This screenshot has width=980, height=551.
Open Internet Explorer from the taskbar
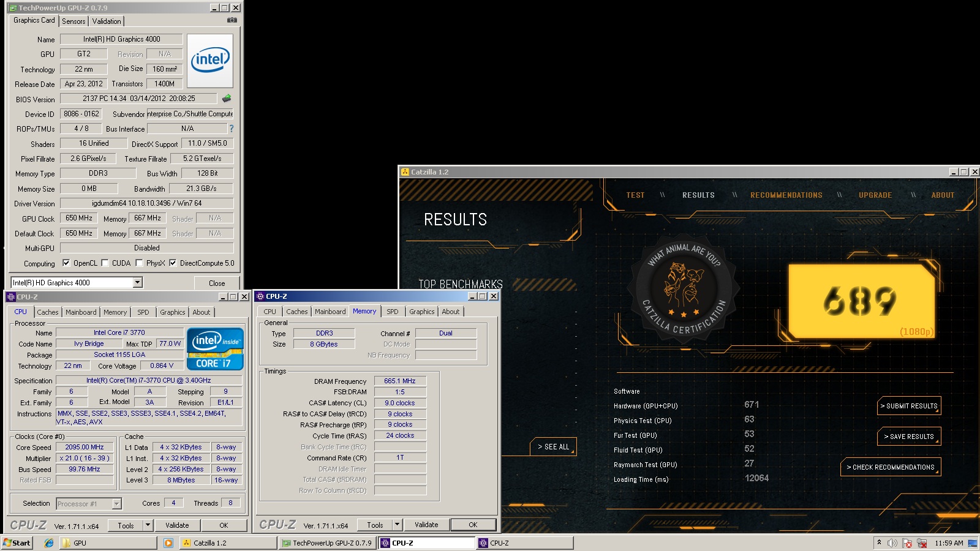(49, 543)
